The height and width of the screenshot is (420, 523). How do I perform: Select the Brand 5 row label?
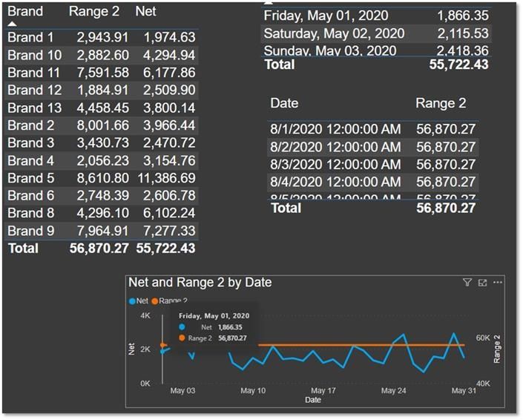click(31, 178)
